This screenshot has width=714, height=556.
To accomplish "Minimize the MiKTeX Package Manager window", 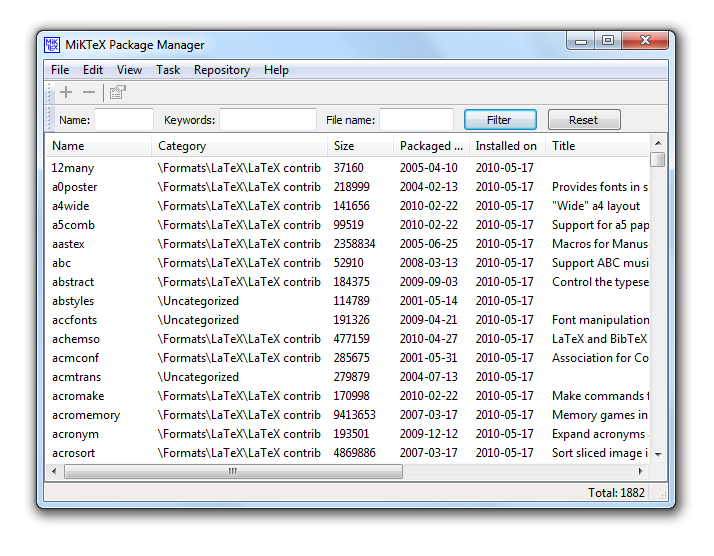I will pyautogui.click(x=581, y=41).
